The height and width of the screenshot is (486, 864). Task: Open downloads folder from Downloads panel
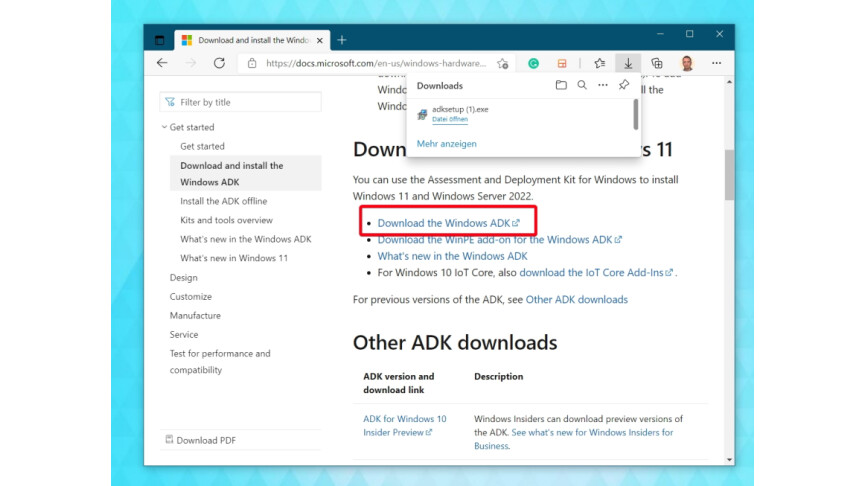pyautogui.click(x=561, y=85)
